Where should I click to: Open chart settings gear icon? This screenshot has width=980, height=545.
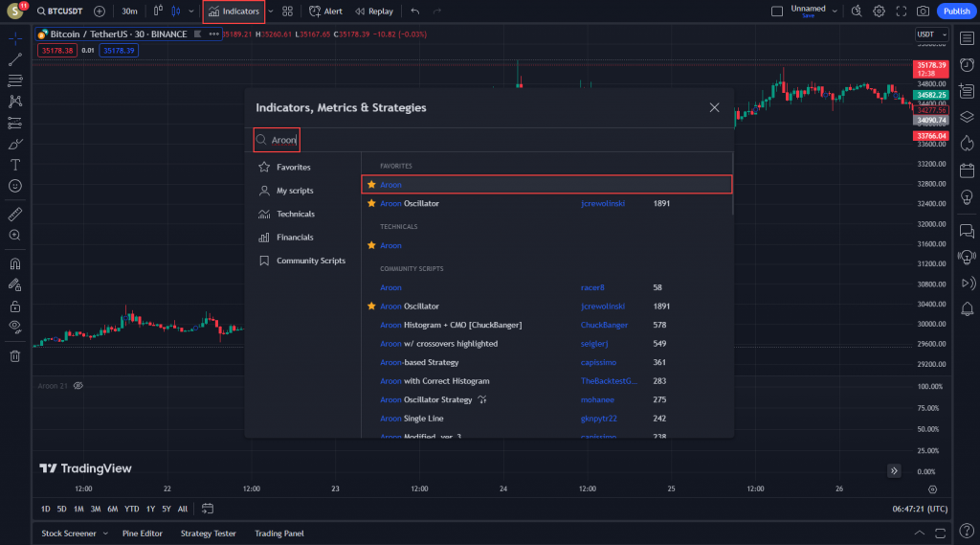point(879,11)
